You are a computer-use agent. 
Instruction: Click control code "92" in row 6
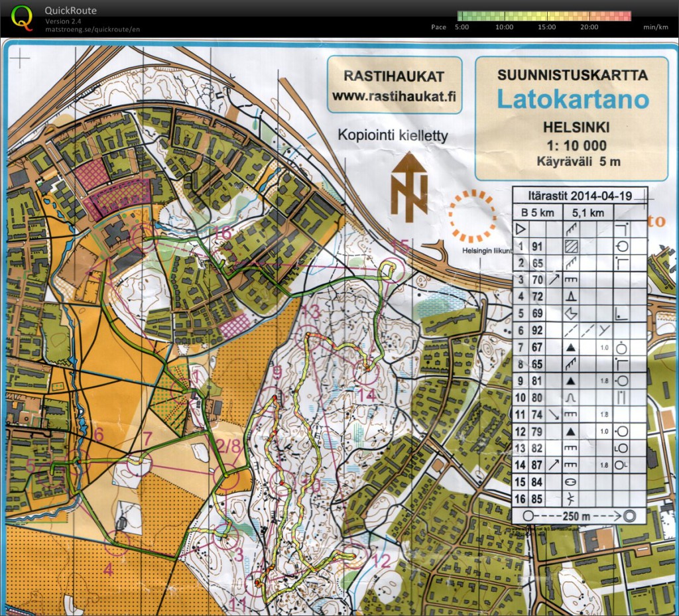tap(537, 330)
